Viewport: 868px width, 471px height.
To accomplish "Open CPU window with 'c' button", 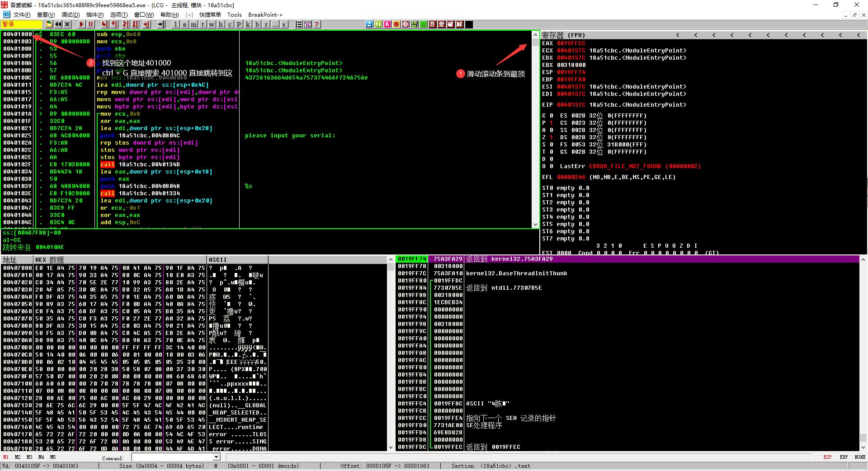I will (x=230, y=24).
